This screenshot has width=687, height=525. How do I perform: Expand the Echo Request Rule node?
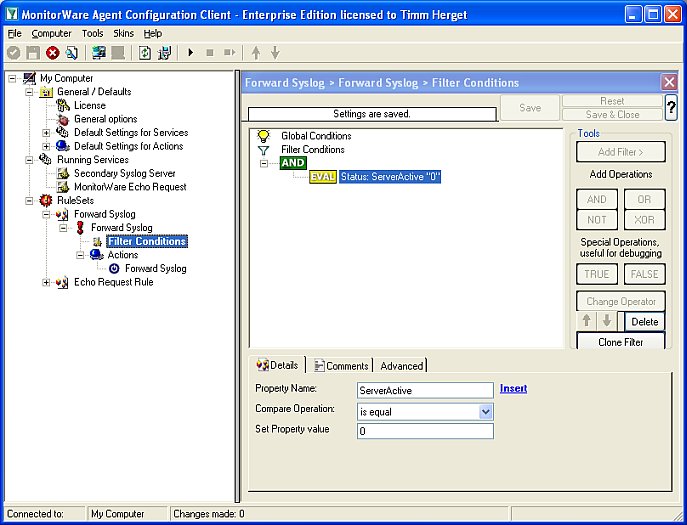[x=46, y=282]
